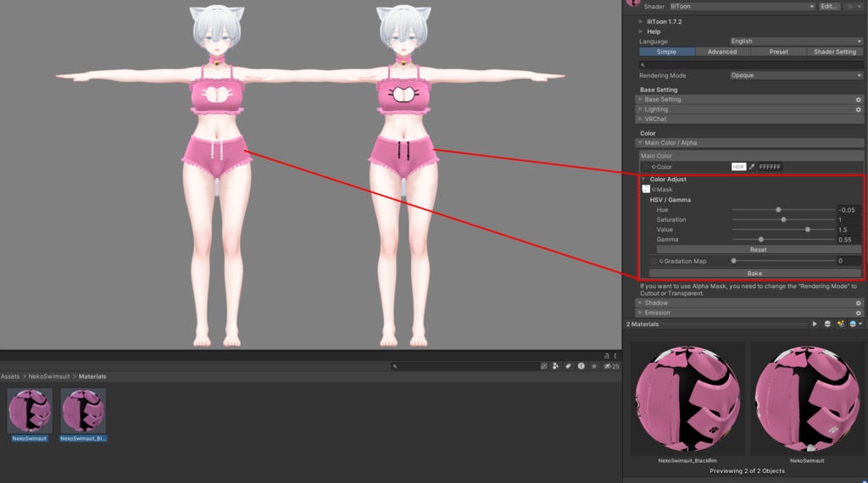Open the Language English dropdown
868x483 pixels.
pos(796,41)
